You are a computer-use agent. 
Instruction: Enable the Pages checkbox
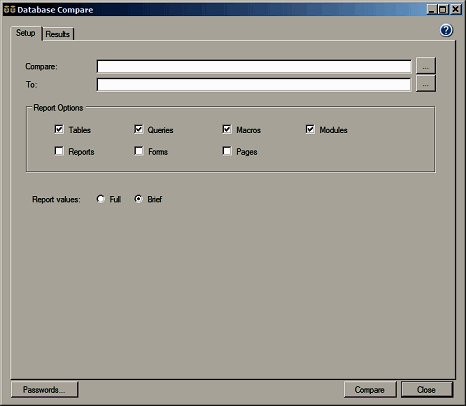click(x=227, y=151)
